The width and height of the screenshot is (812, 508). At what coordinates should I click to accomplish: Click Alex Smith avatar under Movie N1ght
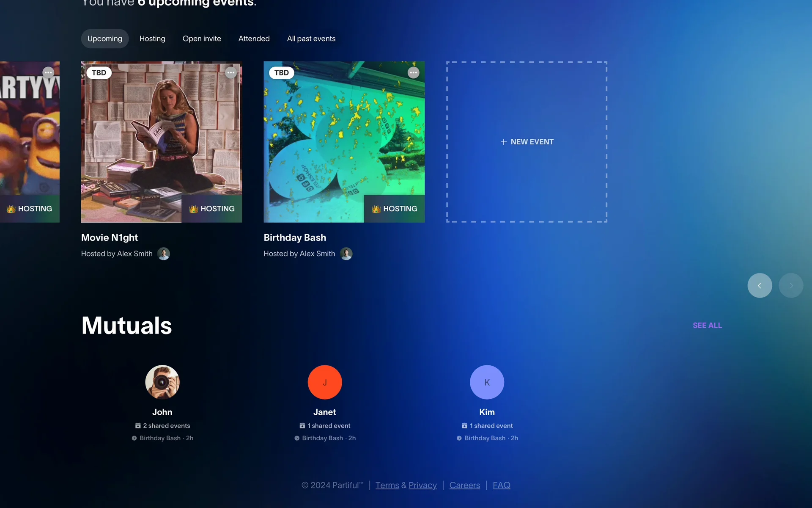point(164,254)
